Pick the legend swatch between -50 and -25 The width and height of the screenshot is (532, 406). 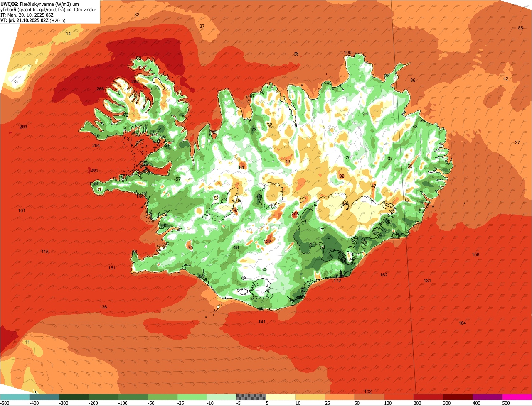point(163,397)
